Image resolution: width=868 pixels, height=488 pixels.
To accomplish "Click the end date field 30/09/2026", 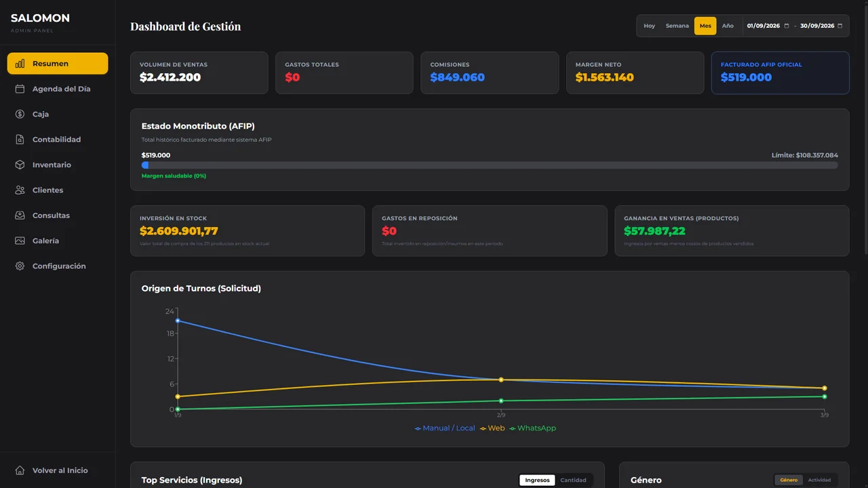I will pyautogui.click(x=821, y=26).
